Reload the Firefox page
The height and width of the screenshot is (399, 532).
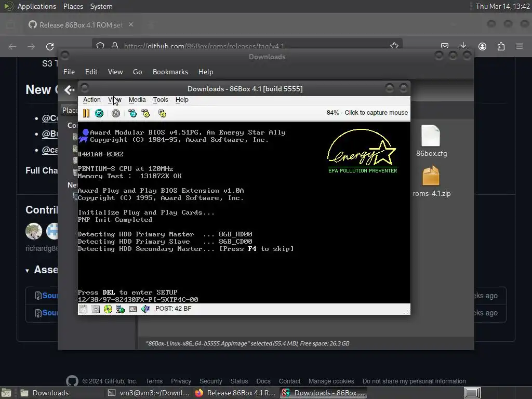coord(50,46)
